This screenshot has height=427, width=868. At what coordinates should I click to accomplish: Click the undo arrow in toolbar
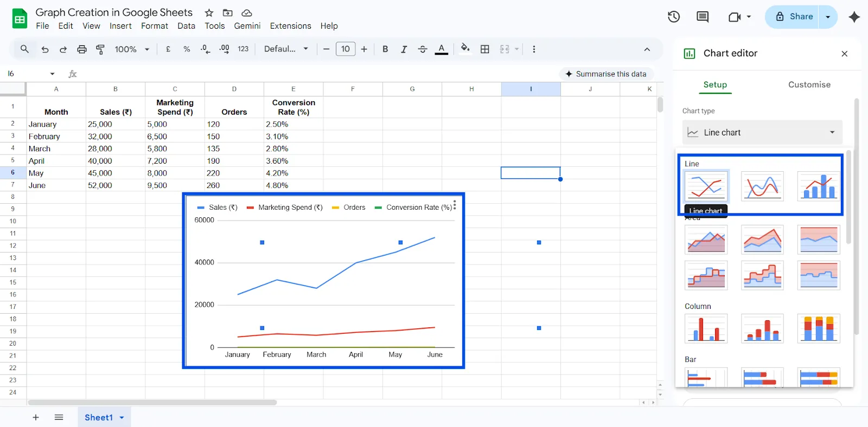(x=45, y=49)
